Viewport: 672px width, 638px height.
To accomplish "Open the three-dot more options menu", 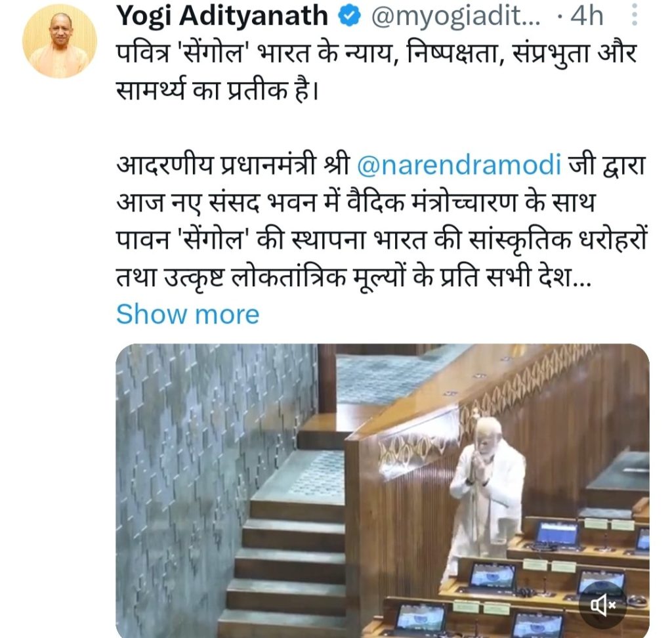I will tap(635, 16).
